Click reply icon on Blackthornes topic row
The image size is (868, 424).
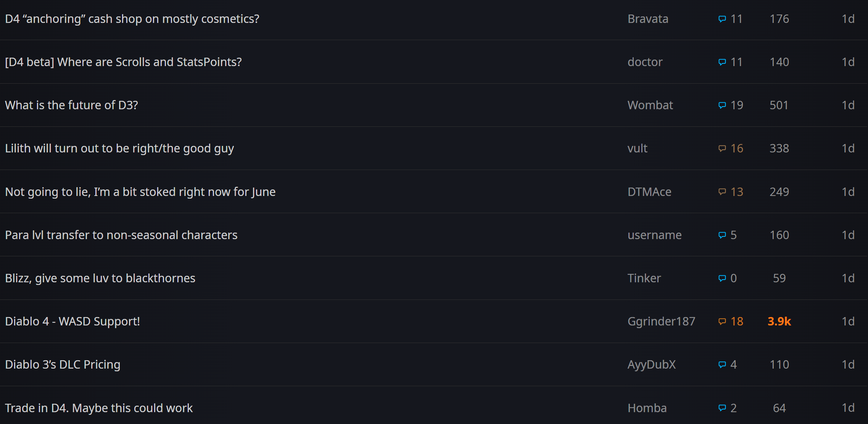(722, 278)
